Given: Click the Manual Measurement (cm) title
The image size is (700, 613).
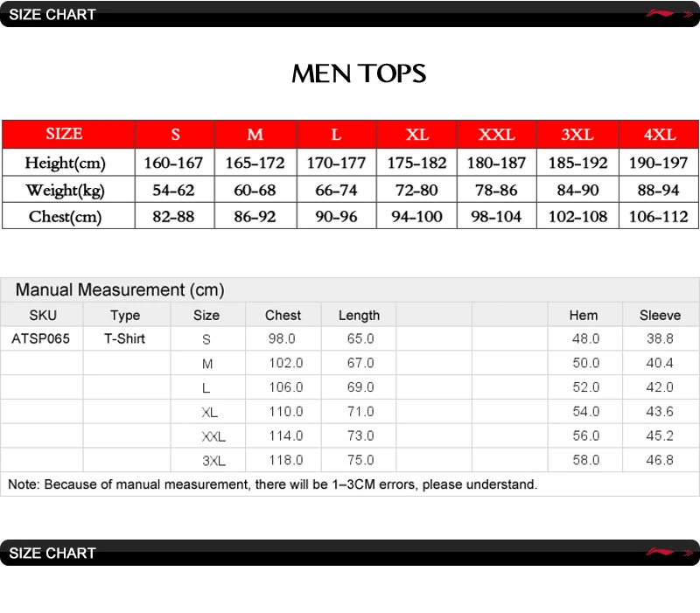Looking at the screenshot, I should point(120,290).
